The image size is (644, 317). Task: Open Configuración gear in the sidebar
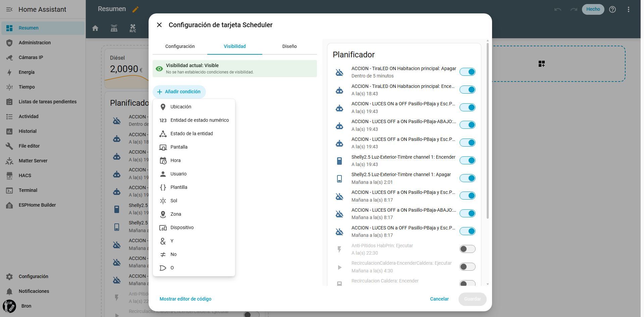[x=43, y=276]
